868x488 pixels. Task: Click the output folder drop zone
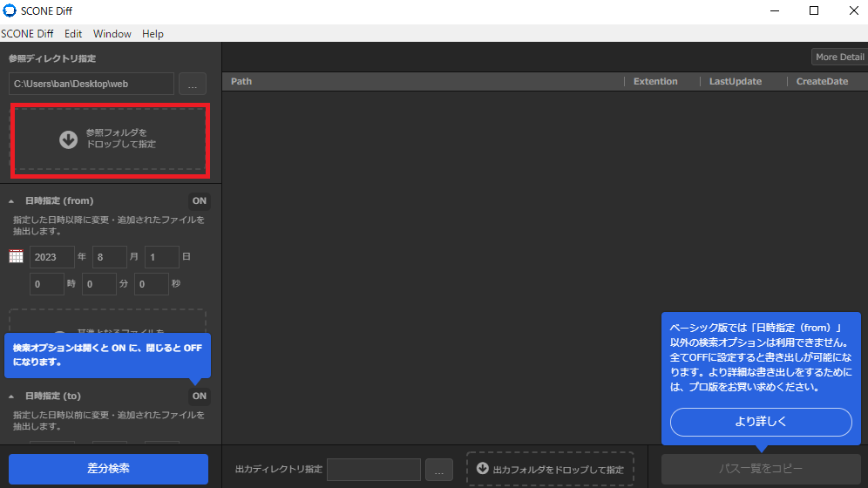tap(550, 469)
